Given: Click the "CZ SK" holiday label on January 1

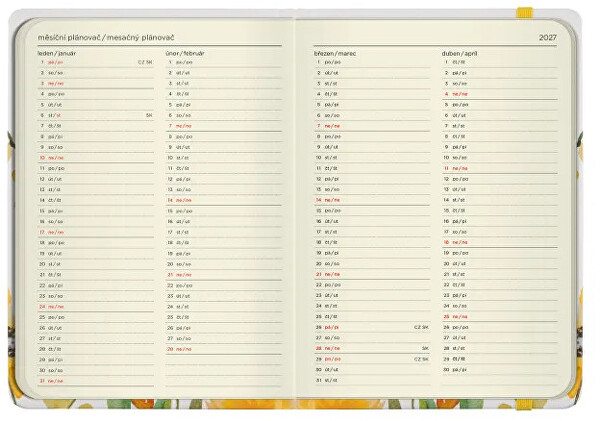Looking at the screenshot, I should 145,62.
